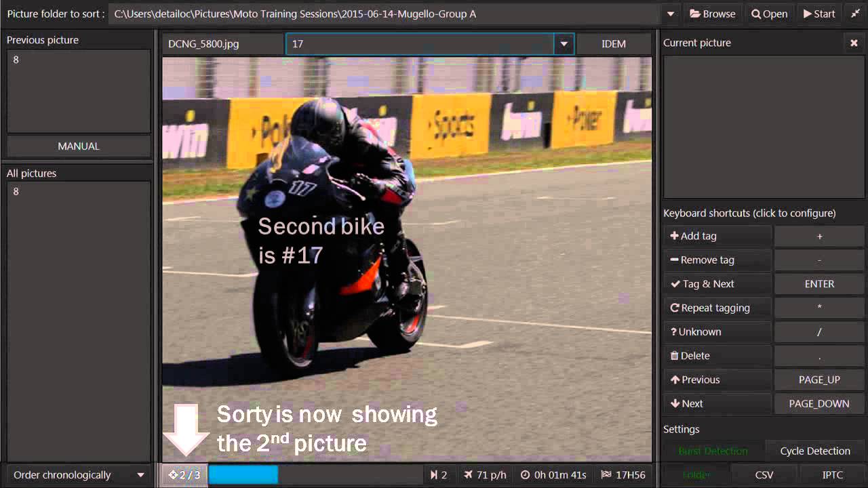Configure the '/' key for Unknown

[819, 332]
